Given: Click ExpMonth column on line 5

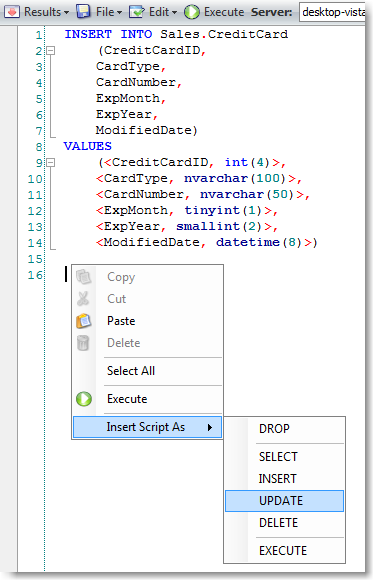Looking at the screenshot, I should (128, 98).
